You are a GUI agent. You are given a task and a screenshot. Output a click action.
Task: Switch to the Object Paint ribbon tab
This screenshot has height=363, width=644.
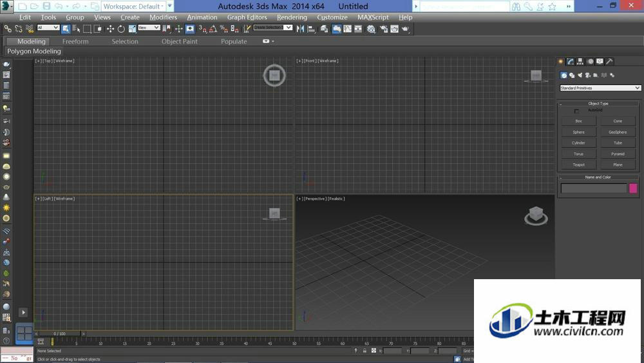[x=180, y=41]
